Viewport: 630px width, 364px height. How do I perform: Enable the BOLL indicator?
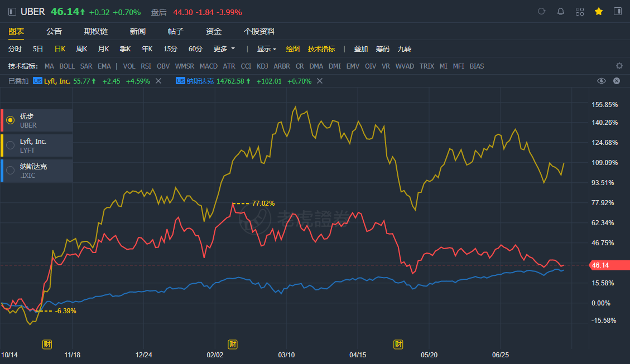pyautogui.click(x=67, y=66)
